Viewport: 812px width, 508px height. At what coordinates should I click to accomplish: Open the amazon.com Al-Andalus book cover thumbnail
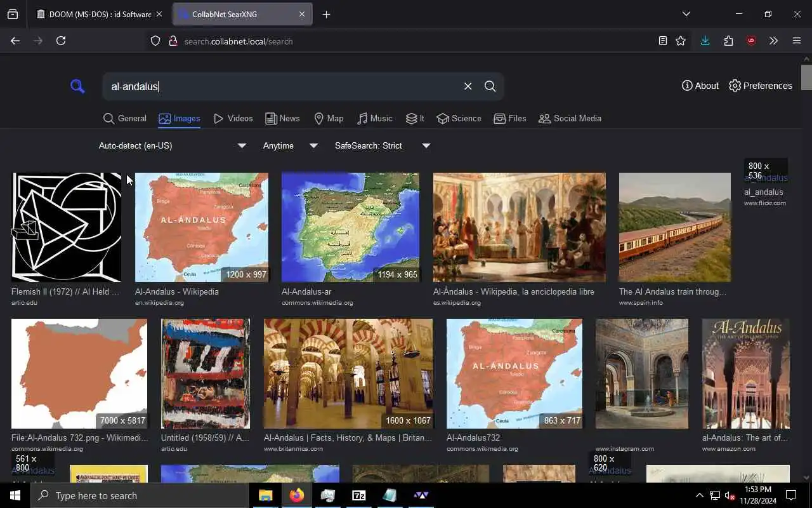746,373
